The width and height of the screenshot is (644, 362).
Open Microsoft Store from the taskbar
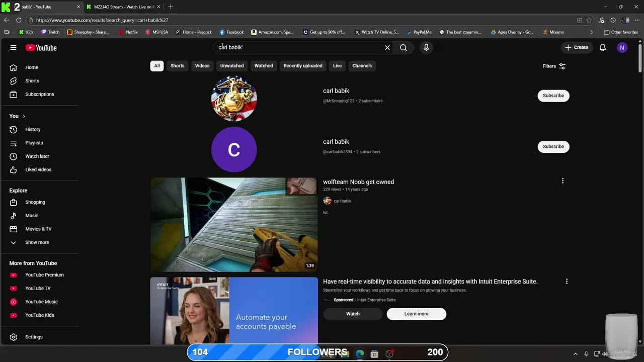pos(374,354)
